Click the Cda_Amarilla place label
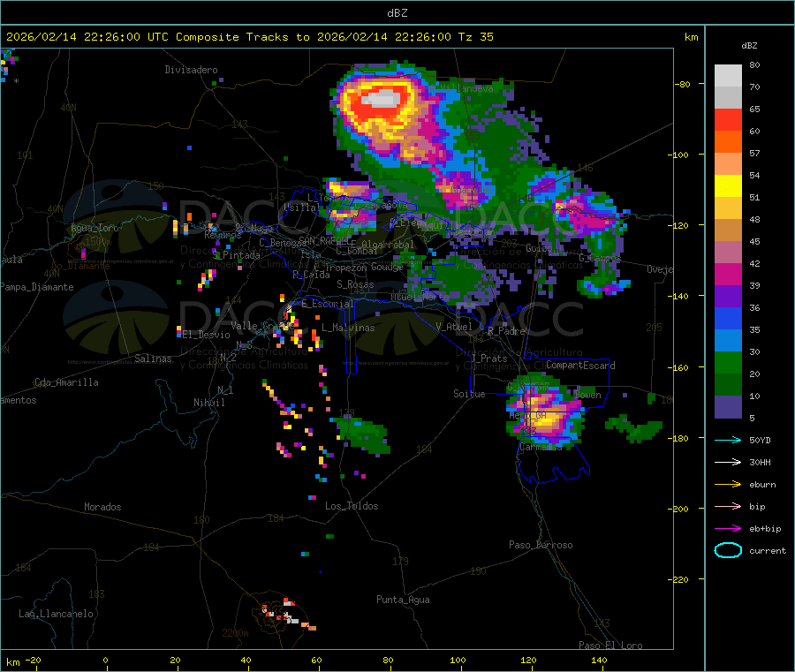Screen dimensions: 795x672 (x=66, y=382)
